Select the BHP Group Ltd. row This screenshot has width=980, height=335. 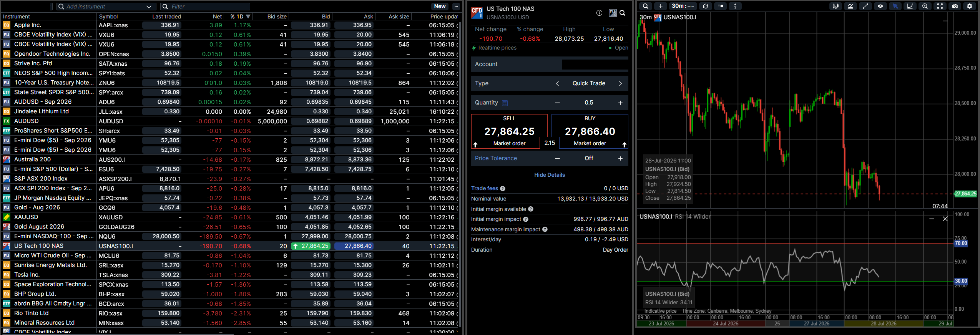point(230,294)
